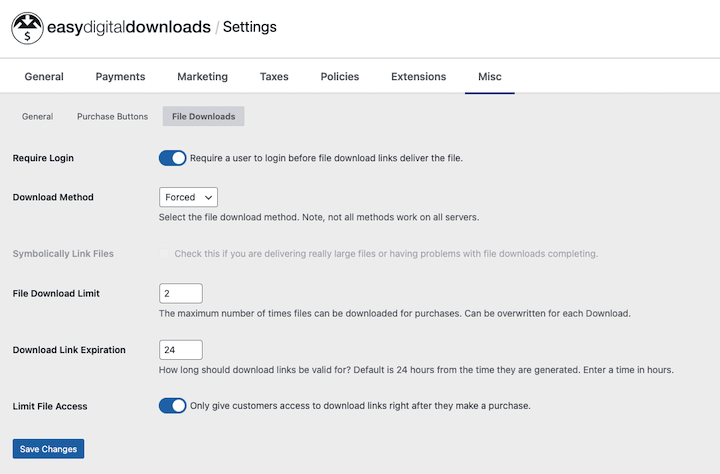Open the General sub-section under Misc
The width and height of the screenshot is (720, 474).
pyautogui.click(x=37, y=117)
